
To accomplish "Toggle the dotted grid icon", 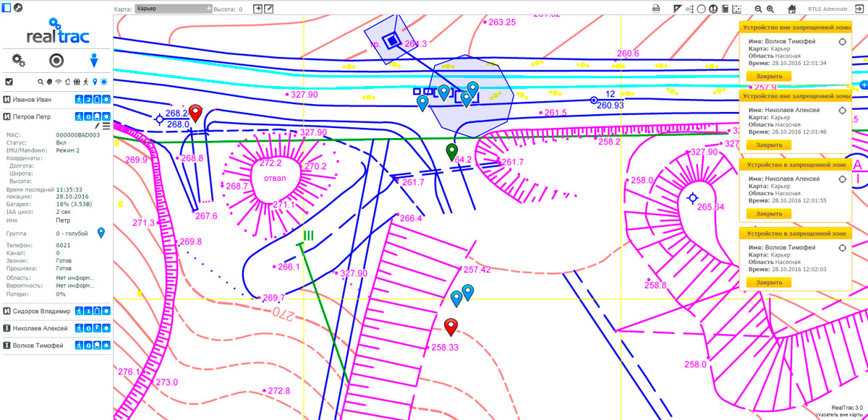I will (737, 9).
